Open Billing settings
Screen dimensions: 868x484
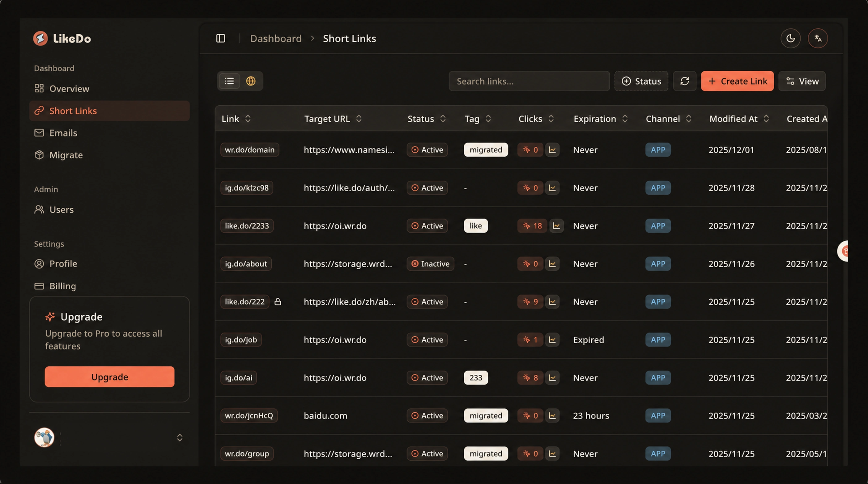coord(109,286)
